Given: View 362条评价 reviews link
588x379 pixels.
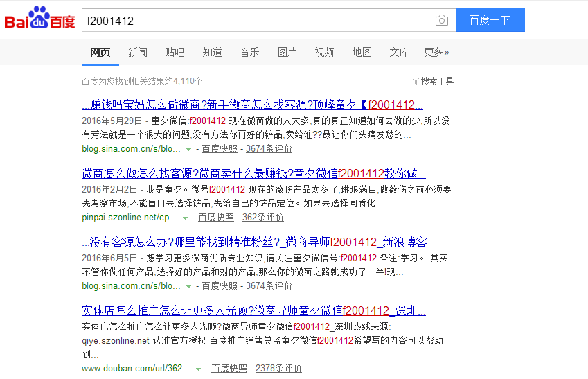Looking at the screenshot, I should click(x=263, y=218).
